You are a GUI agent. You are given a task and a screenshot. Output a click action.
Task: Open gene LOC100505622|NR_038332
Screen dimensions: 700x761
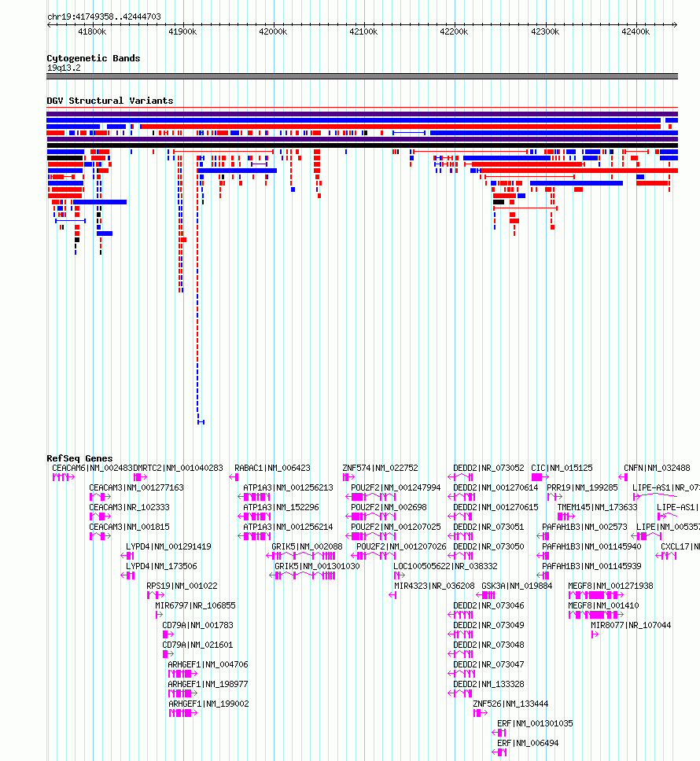click(x=445, y=566)
